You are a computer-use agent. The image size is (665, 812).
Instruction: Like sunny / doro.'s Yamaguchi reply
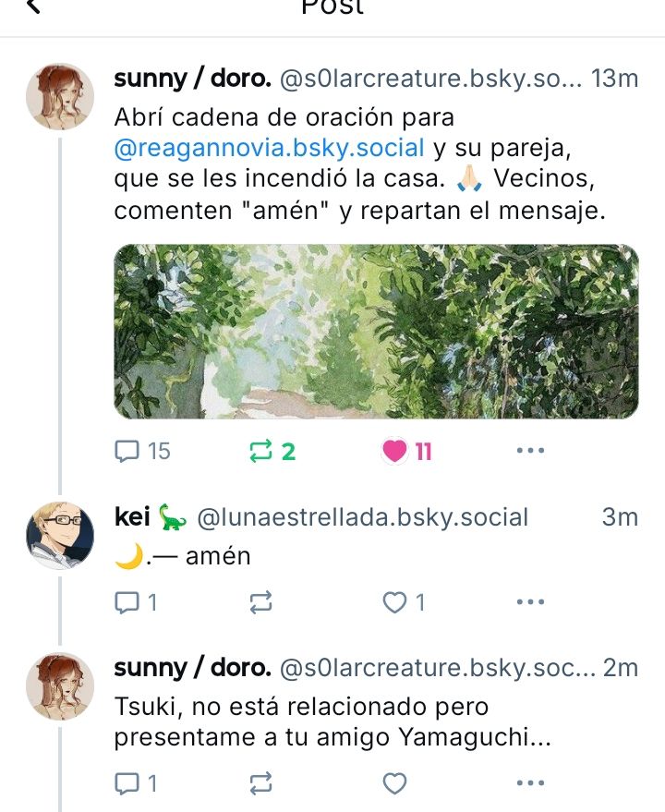tap(395, 782)
